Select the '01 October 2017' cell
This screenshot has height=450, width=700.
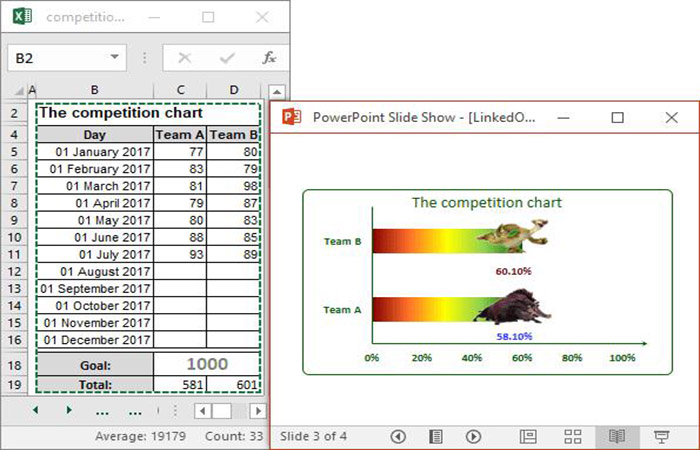[x=95, y=306]
